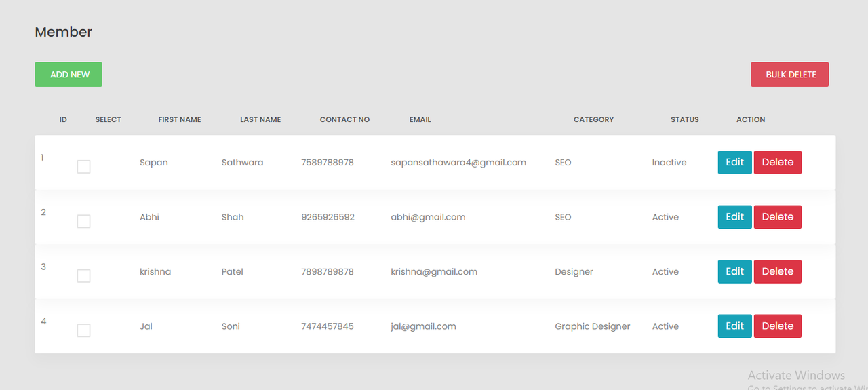Tick the checkbox in Sapan's row
Viewport: 868px width, 390px height.
(x=83, y=167)
